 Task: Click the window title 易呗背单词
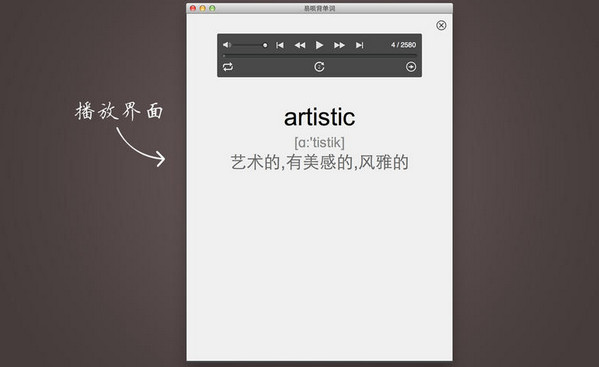(319, 8)
